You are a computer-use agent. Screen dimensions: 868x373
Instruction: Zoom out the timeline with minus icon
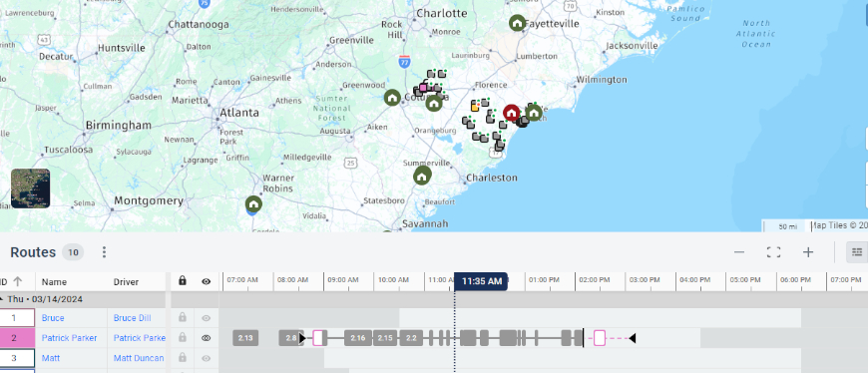[x=739, y=252]
